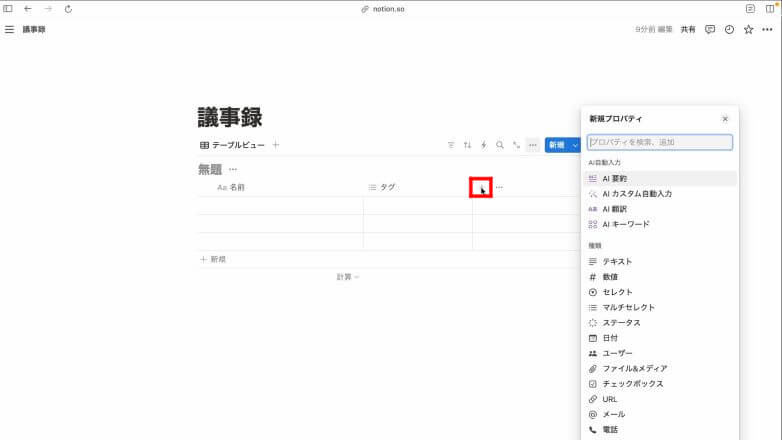Click the blue 新規 button
Screen dimensions: 782x440
coord(557,145)
